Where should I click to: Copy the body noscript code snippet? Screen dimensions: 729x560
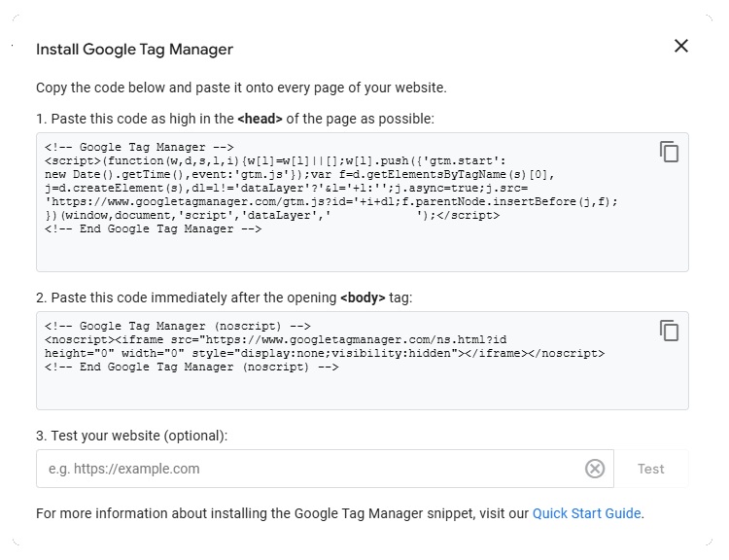point(669,331)
